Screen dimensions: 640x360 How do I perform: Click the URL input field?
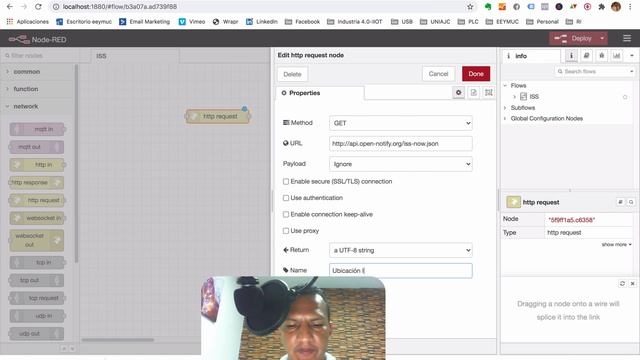(x=401, y=143)
